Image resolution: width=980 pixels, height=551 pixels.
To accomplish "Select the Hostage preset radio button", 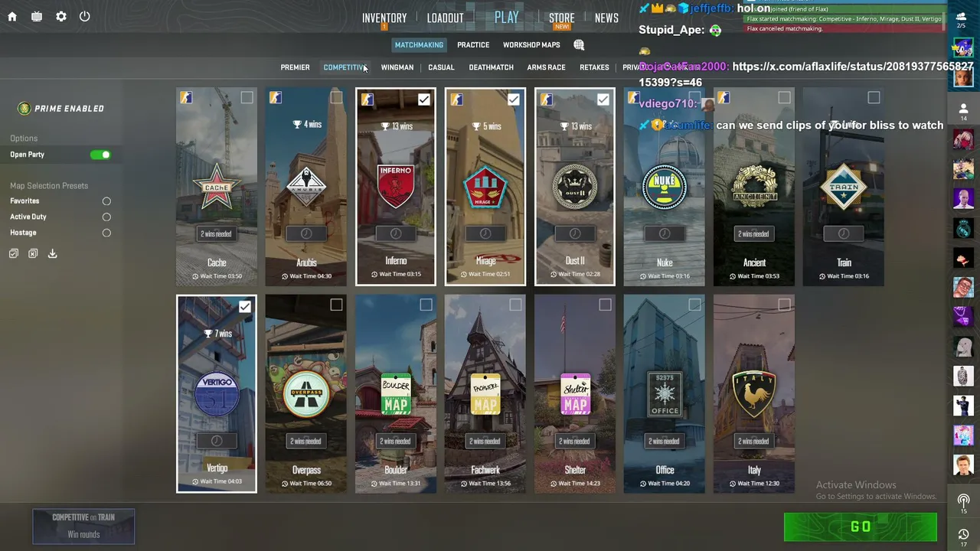I will click(x=106, y=233).
